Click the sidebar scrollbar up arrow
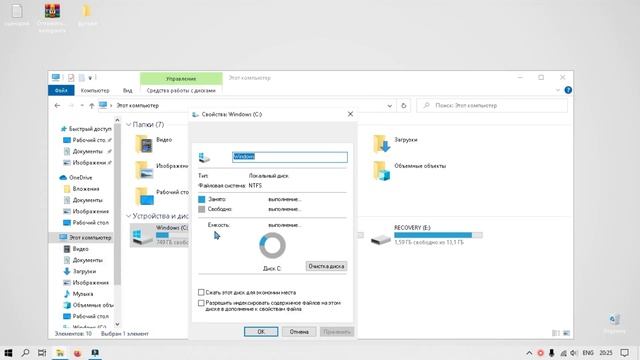Screen dimensions: 640x360 (x=118, y=120)
